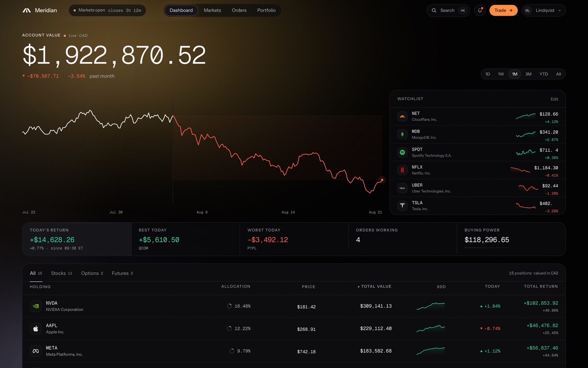Click the 30D column header
The height and width of the screenshot is (368, 588).
[x=441, y=287]
